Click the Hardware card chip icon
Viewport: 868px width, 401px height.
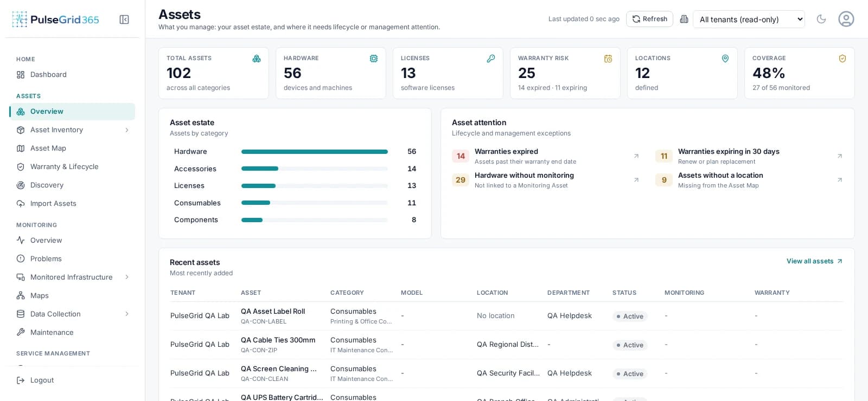click(x=374, y=59)
